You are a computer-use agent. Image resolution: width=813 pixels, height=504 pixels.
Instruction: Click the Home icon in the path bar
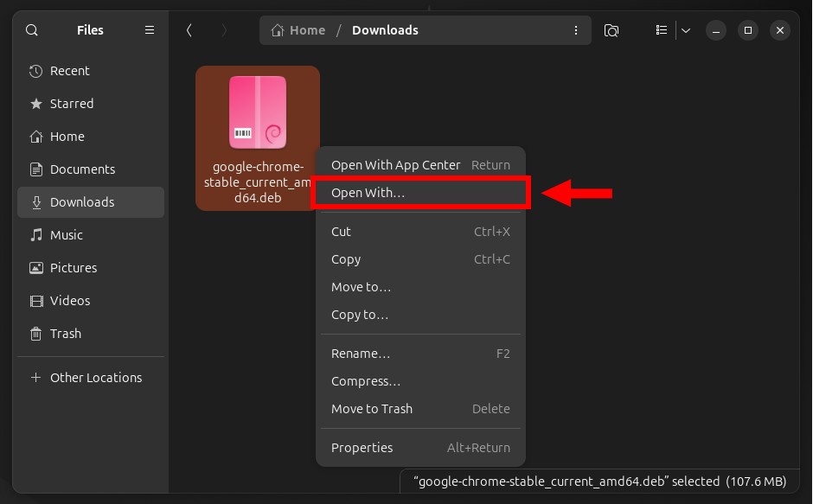(278, 30)
